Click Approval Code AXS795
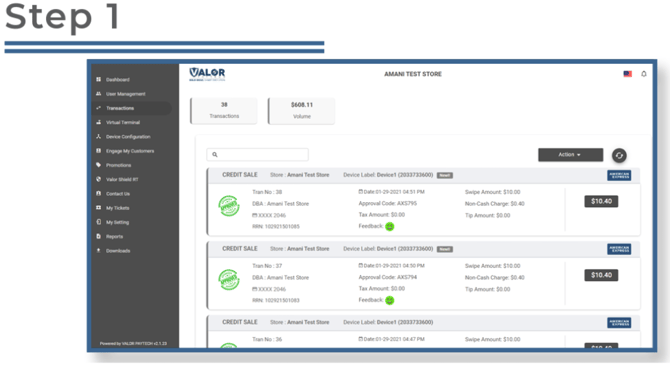This screenshot has height=377, width=670. coord(388,203)
